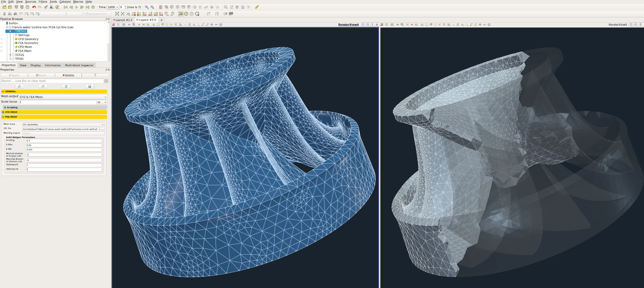Viewport: 644px width, 288px height.
Task: Switch to the Layout #1 tab
Action: click(122, 20)
